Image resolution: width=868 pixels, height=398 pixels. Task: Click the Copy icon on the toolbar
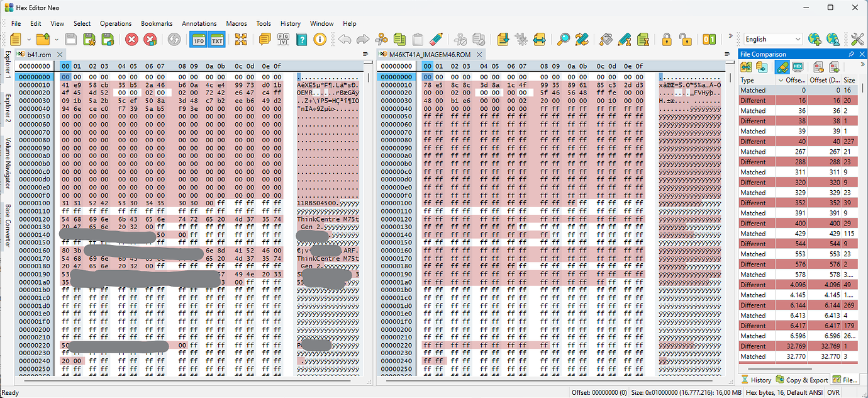coord(400,39)
